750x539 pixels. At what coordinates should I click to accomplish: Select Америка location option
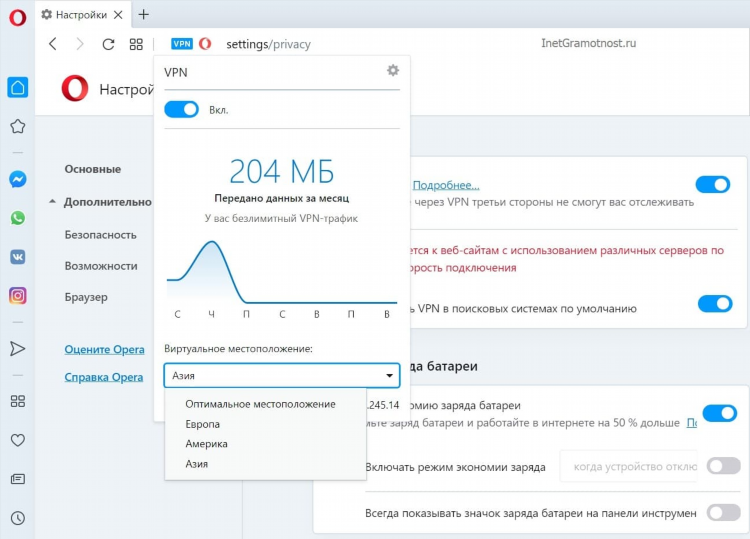tap(265, 444)
